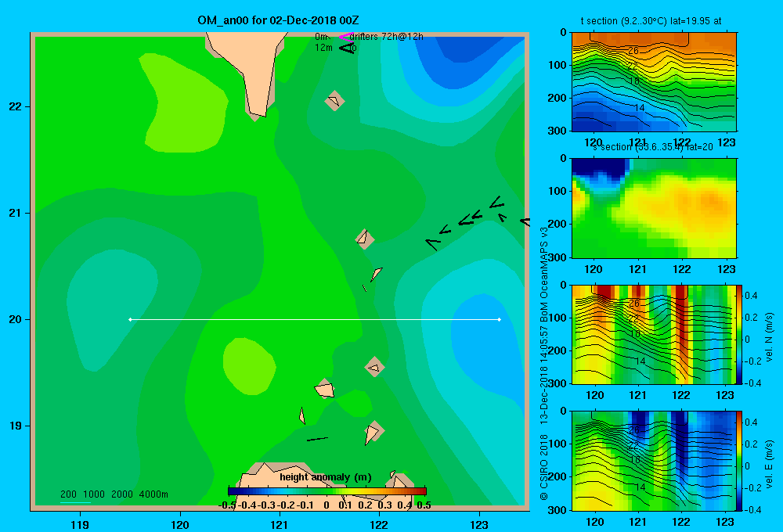Screen dimensions: 783x532
Task: Click the "vel. N (m/s)" axis label
Action: pyautogui.click(x=770, y=337)
